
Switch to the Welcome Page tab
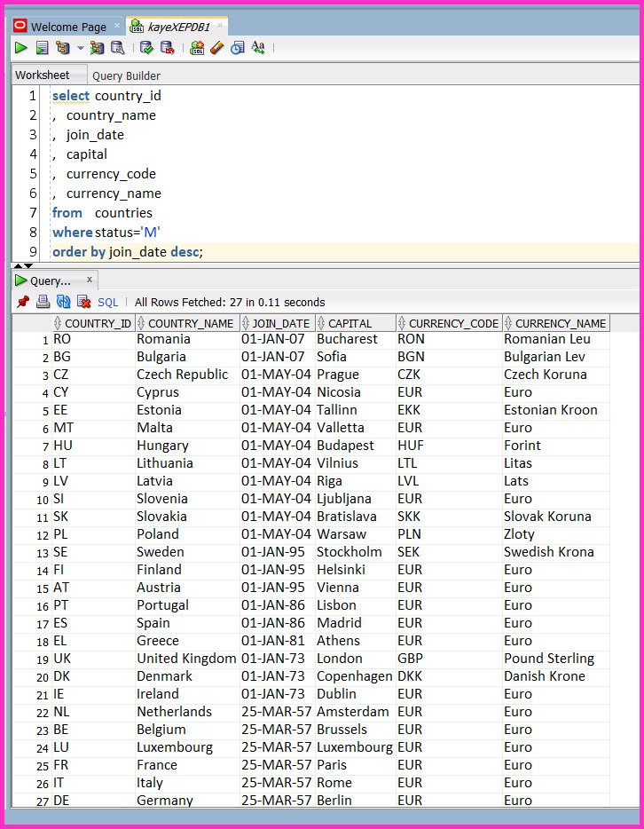[68, 27]
